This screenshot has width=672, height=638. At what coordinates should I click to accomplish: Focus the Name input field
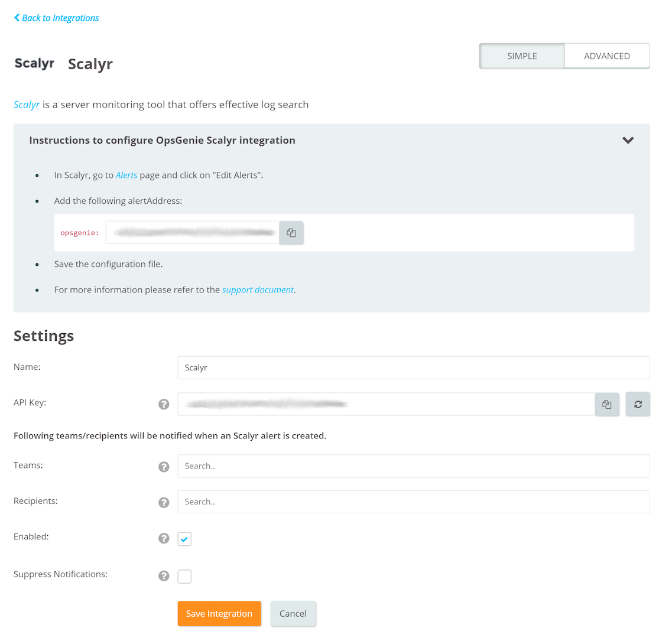414,367
